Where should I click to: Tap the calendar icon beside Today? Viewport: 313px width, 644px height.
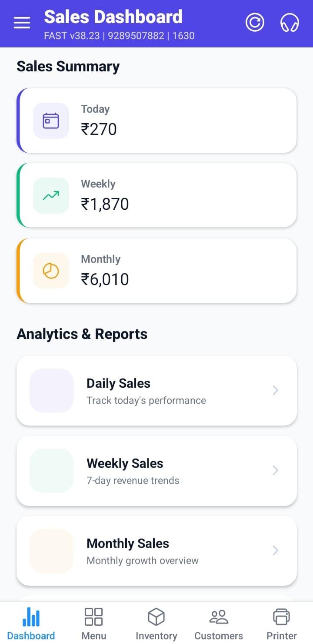pos(51,121)
